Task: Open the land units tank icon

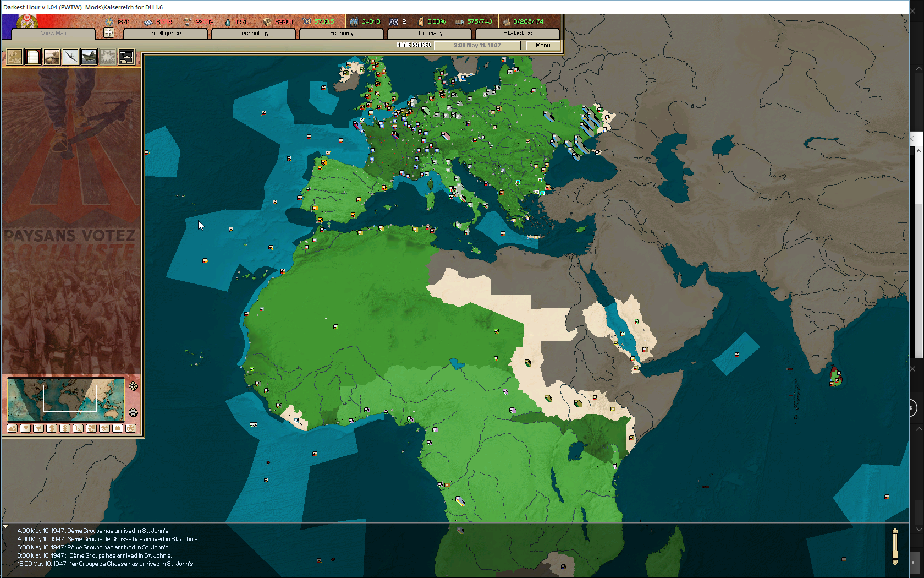Action: coord(52,57)
